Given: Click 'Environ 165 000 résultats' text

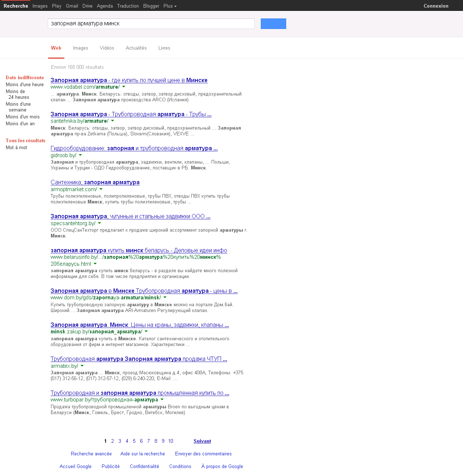Looking at the screenshot, I should click(77, 67).
